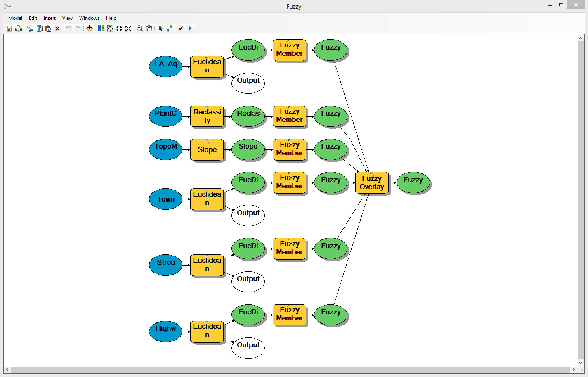This screenshot has height=377, width=588.
Task: Click the vertical scrollbar up arrow
Action: pos(581,38)
